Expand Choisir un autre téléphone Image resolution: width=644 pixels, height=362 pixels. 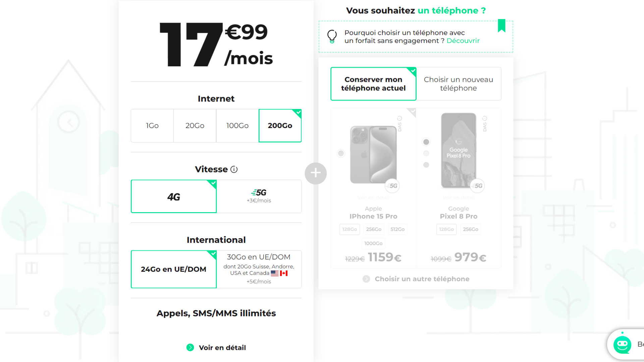click(416, 279)
